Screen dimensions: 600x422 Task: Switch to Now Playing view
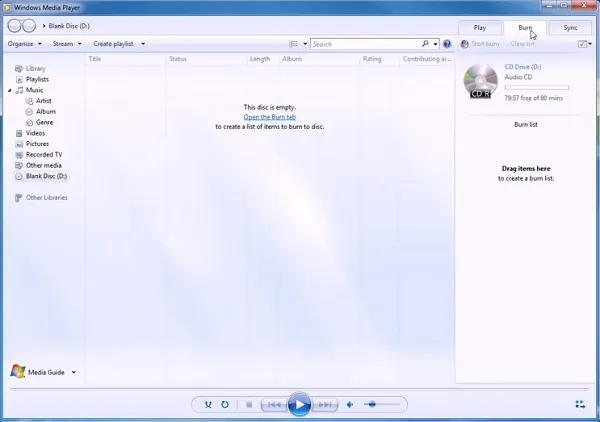pos(581,404)
